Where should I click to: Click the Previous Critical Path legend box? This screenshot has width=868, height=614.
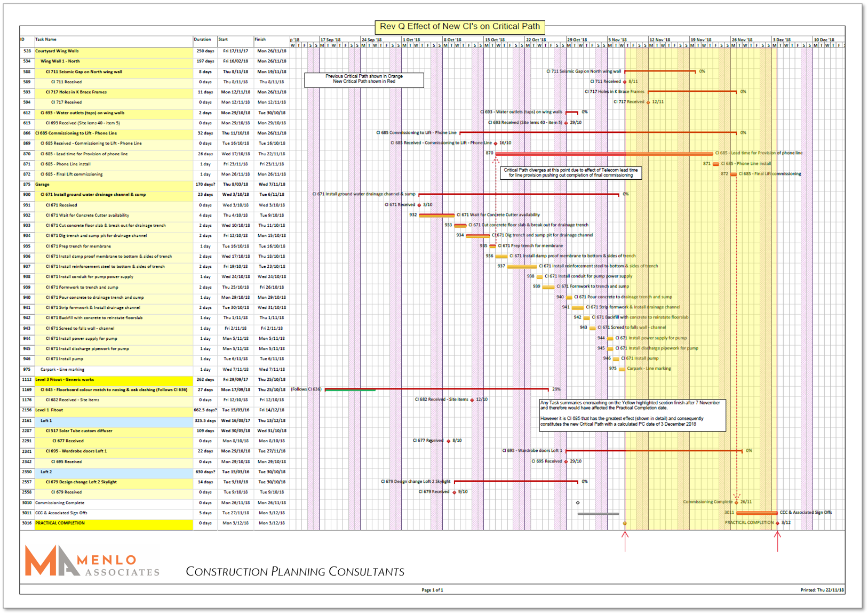[364, 79]
